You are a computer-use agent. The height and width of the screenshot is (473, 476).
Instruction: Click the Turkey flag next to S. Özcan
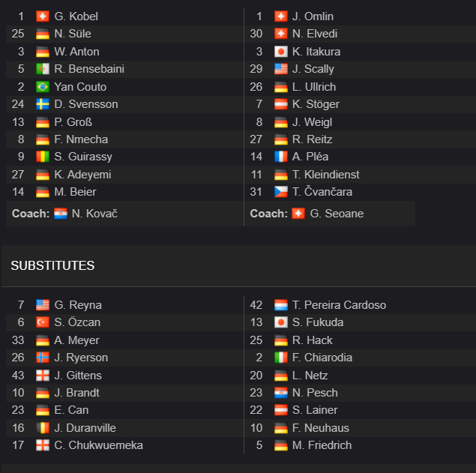(43, 322)
